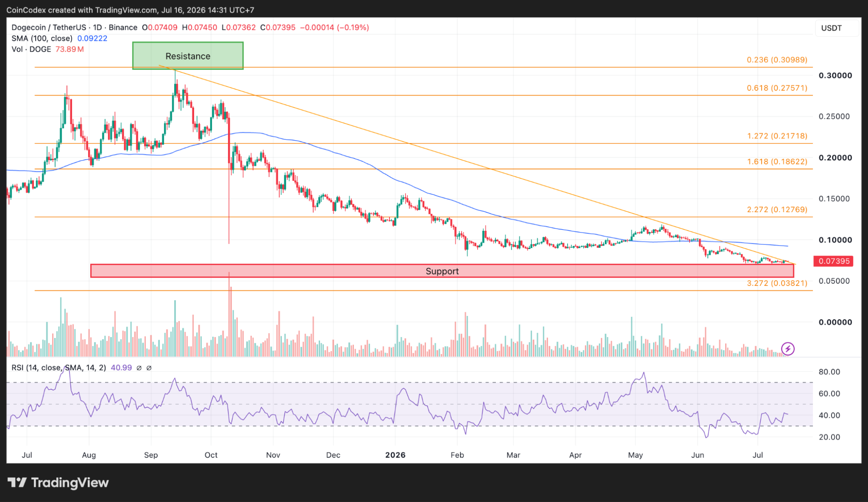Viewport: 868px width, 502px height.
Task: Click RSI (14, close, SMA, 14, 2) legend
Action: coord(59,367)
